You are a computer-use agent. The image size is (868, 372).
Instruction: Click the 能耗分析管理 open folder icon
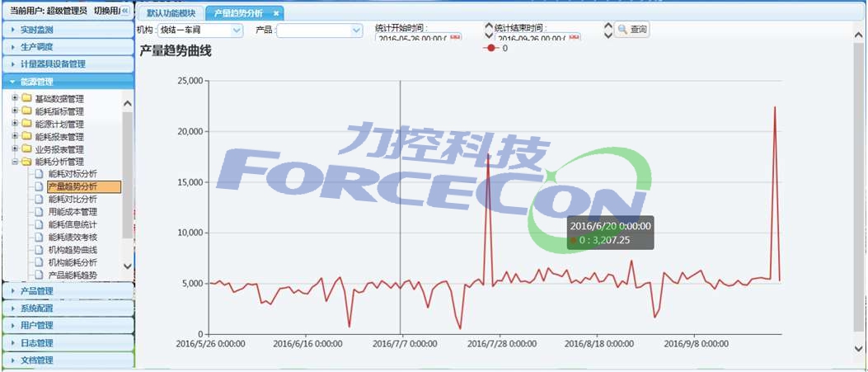click(26, 162)
